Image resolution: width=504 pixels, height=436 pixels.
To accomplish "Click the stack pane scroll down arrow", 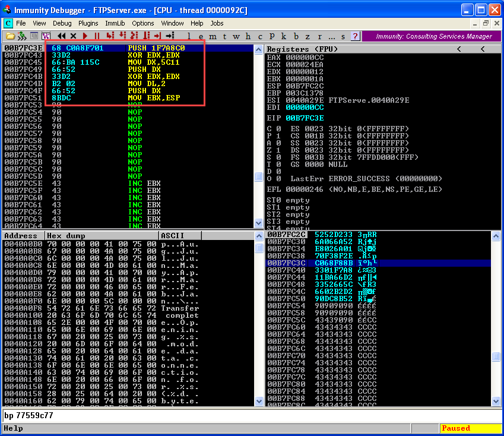I will (x=496, y=400).
